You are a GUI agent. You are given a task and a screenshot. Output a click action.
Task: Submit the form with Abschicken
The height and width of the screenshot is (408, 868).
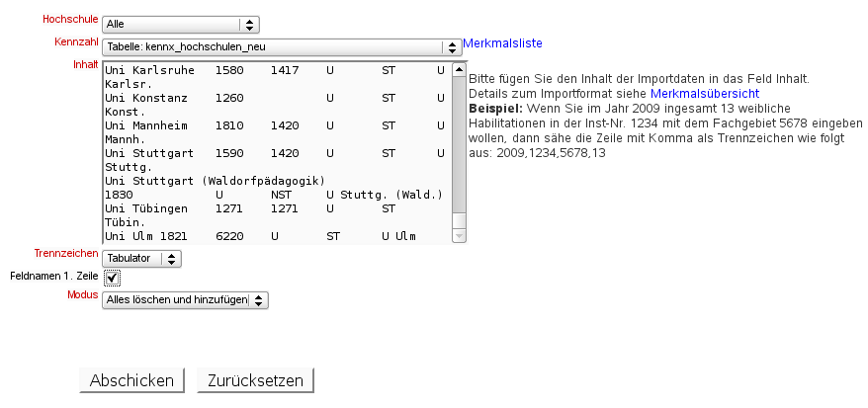point(131,380)
